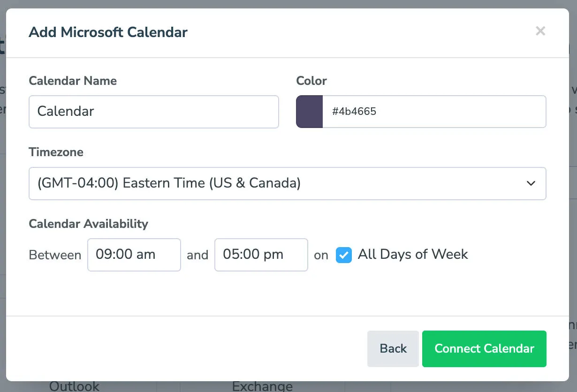Click inside the Calendar Name field
This screenshot has height=392, width=577.
coord(154,112)
